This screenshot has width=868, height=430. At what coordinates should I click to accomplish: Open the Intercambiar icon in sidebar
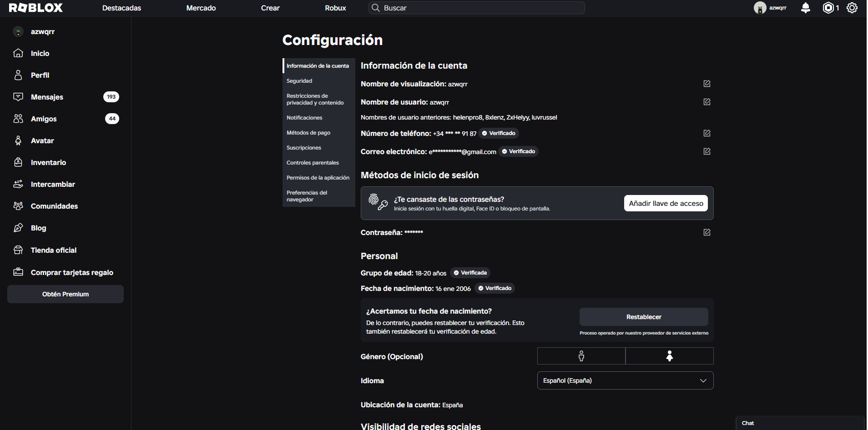click(x=18, y=184)
